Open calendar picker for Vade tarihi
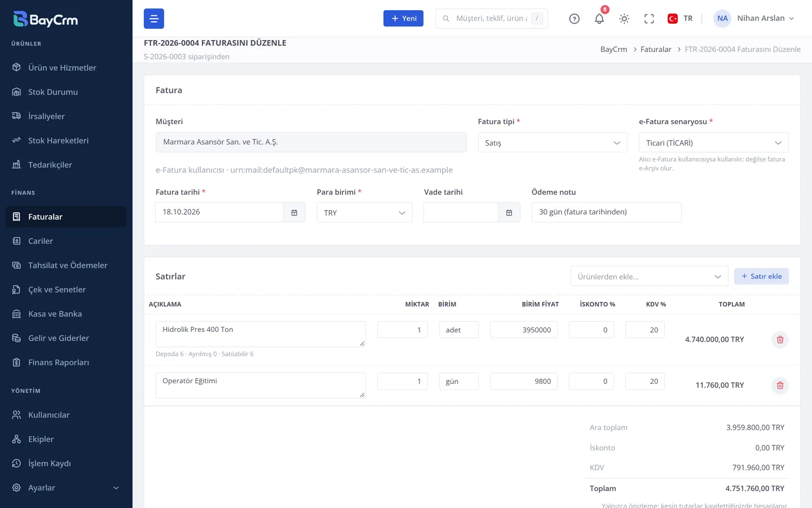This screenshot has width=812, height=508. tap(509, 212)
